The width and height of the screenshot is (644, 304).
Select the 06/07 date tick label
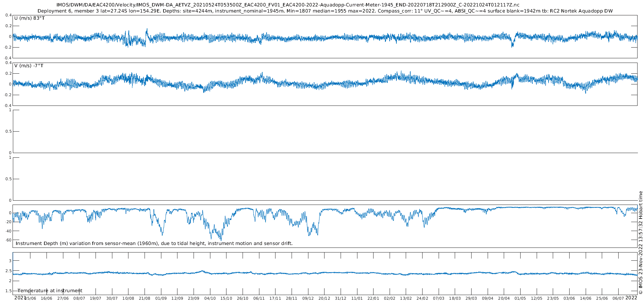coord(618,298)
